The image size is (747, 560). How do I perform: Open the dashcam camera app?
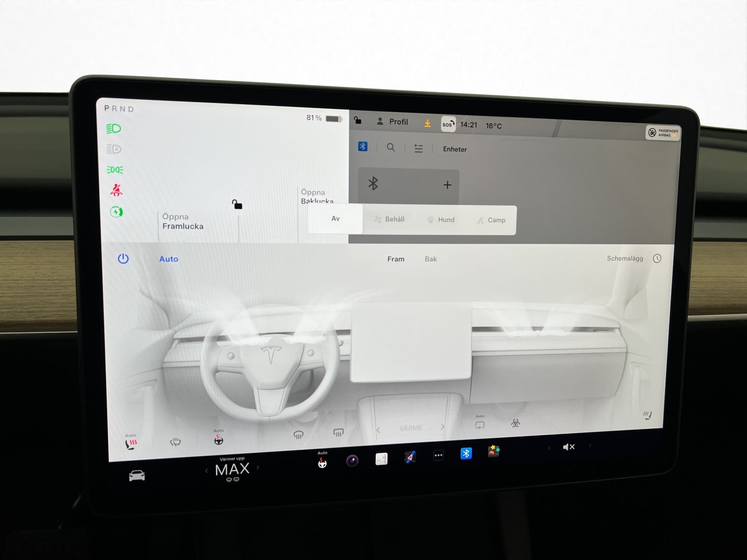(352, 461)
